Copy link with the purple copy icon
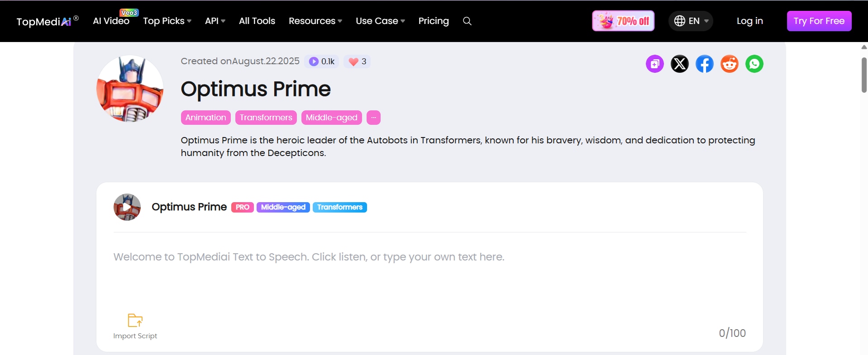The width and height of the screenshot is (868, 355). [654, 64]
